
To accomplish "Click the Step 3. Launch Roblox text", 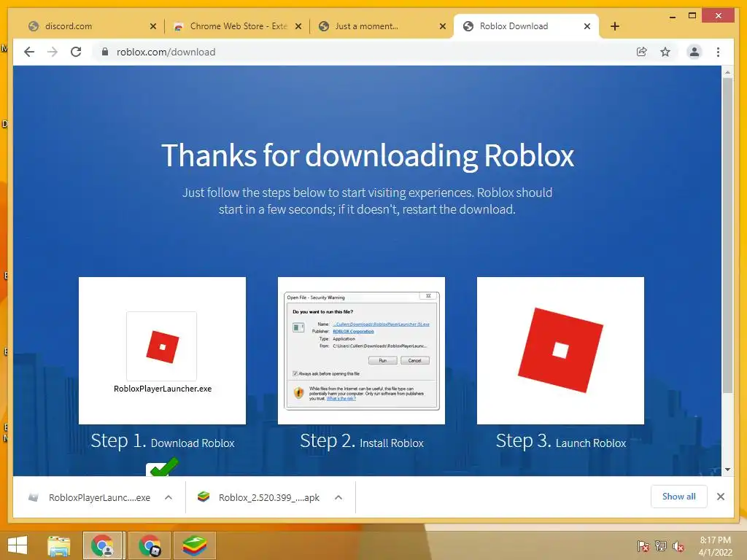I will (561, 441).
